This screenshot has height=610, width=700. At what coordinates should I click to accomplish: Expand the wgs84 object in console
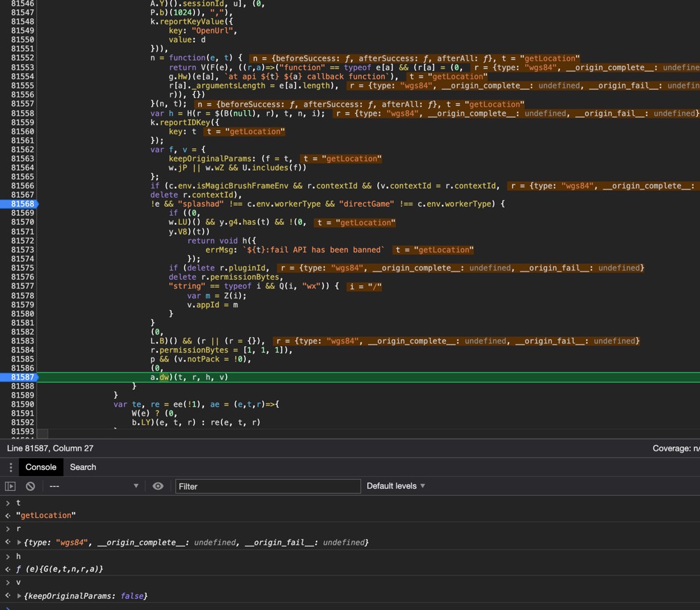(x=19, y=542)
